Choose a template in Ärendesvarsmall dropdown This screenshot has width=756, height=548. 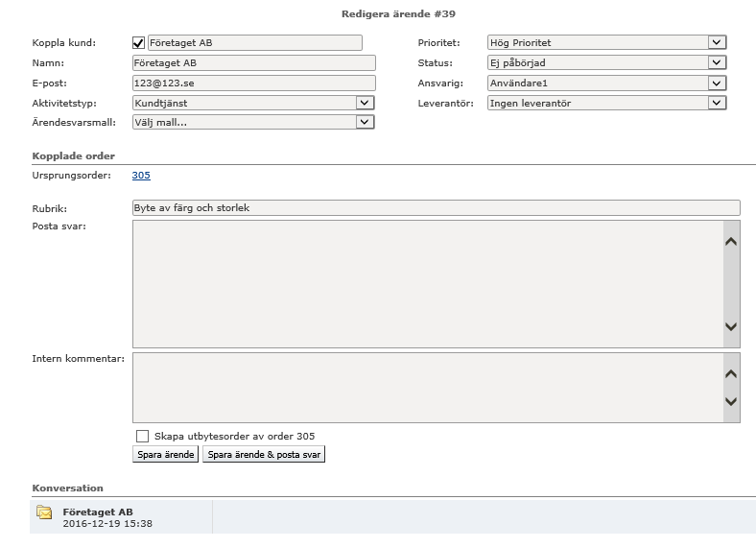tap(252, 122)
